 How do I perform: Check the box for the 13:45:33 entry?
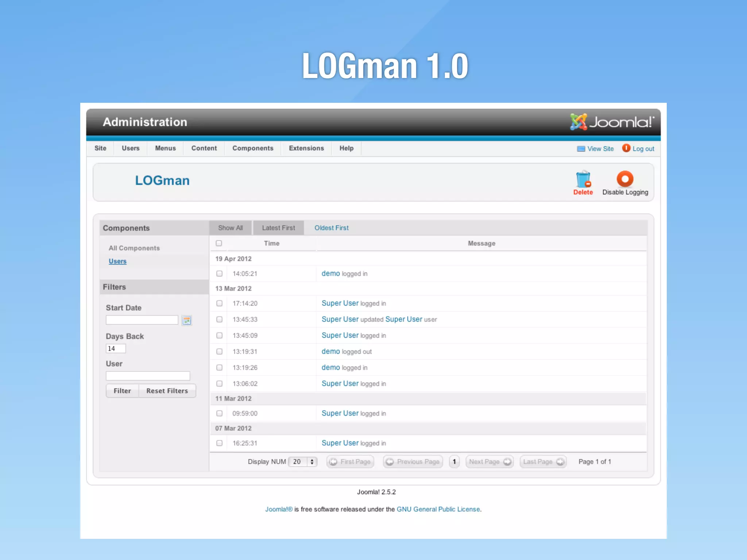coord(219,319)
